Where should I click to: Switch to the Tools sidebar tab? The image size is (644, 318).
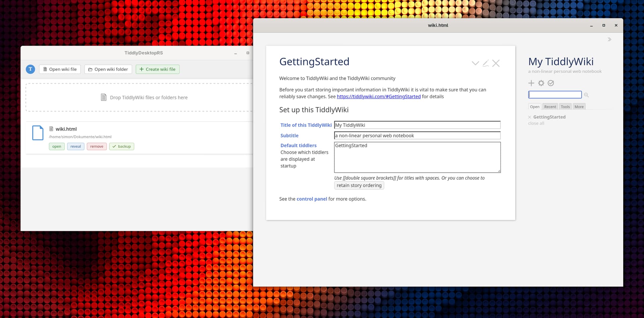coord(565,107)
